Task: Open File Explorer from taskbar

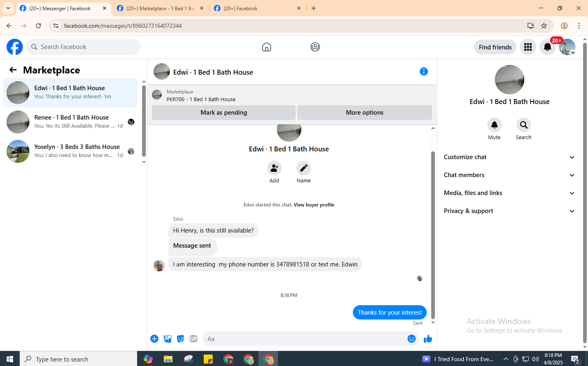Action: (x=168, y=359)
